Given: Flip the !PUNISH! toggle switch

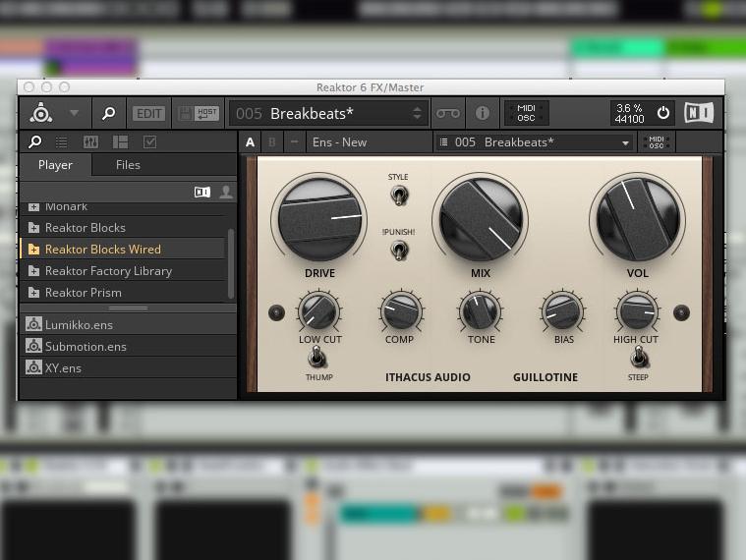Looking at the screenshot, I should [x=399, y=251].
